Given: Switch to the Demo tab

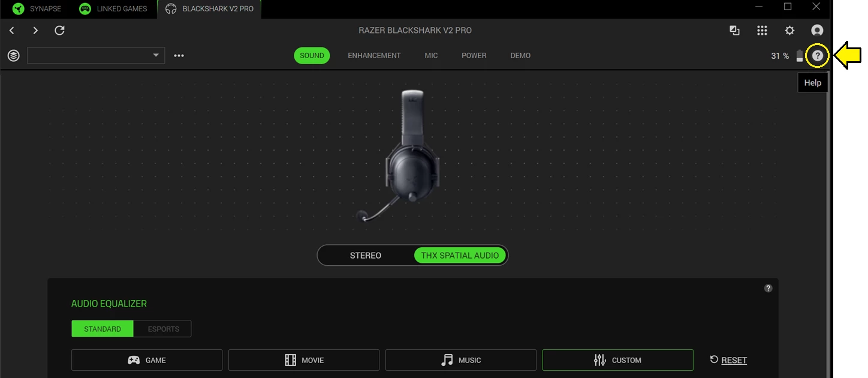Looking at the screenshot, I should click(520, 55).
